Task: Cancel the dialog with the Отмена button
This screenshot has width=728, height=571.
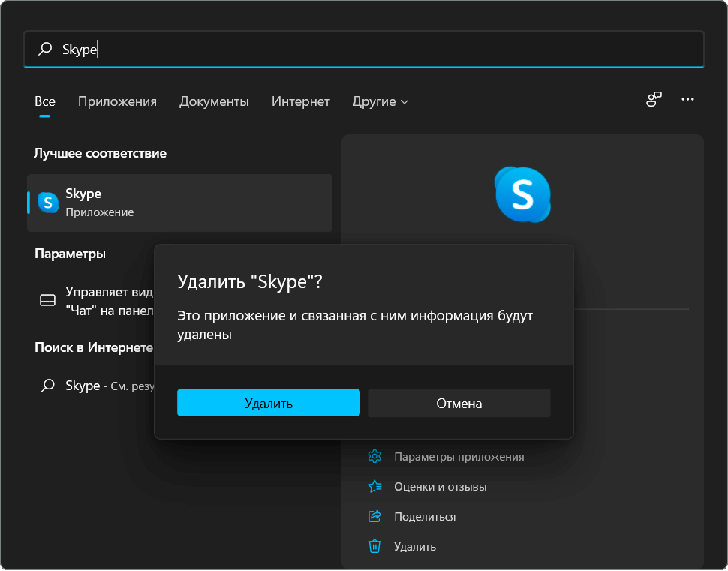Action: click(x=459, y=403)
